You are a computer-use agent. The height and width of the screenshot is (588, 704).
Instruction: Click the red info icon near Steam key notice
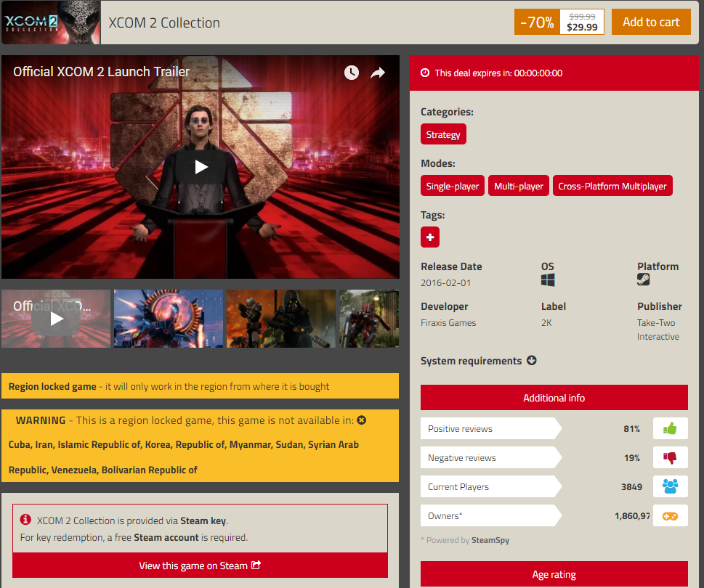point(25,519)
